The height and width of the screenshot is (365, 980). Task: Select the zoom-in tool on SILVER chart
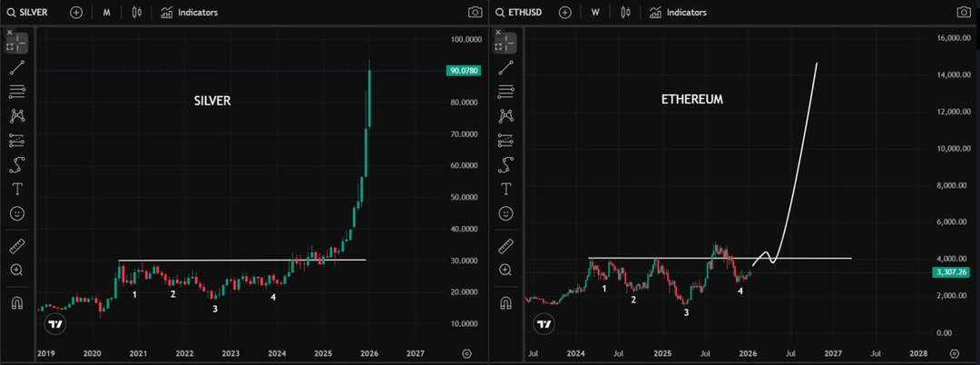[x=17, y=270]
